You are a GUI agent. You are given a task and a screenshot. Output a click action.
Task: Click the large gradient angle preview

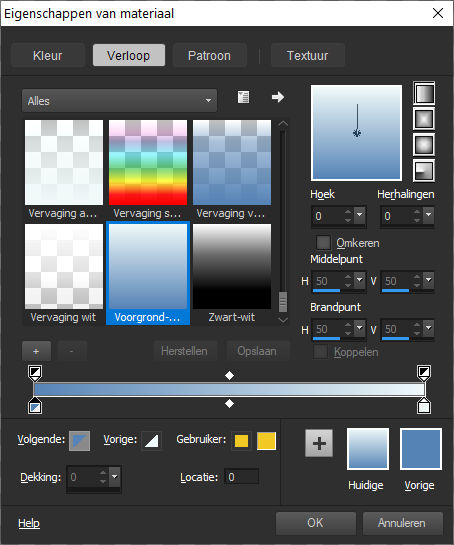[x=357, y=133]
